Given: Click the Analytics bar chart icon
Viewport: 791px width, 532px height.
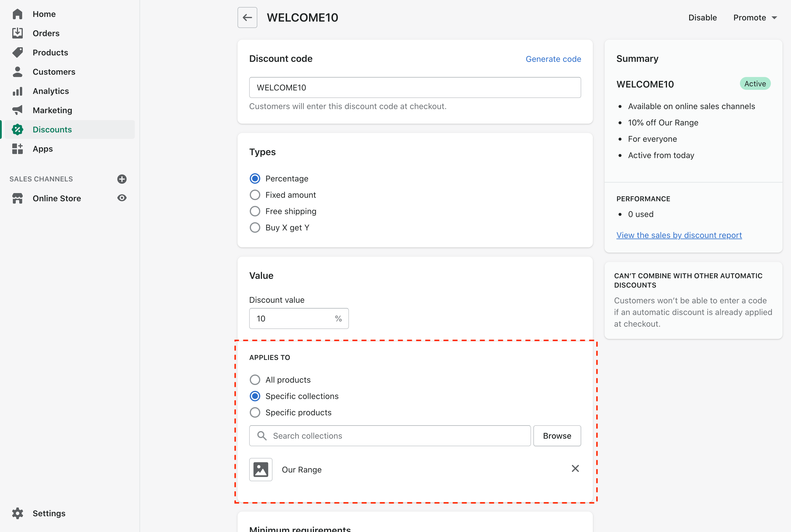Looking at the screenshot, I should 17,91.
